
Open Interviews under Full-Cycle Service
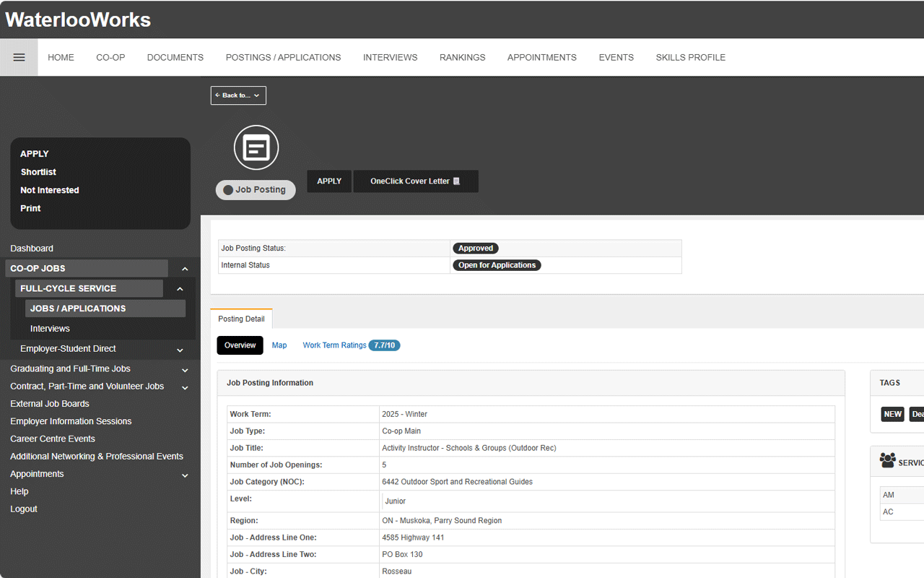tap(50, 329)
